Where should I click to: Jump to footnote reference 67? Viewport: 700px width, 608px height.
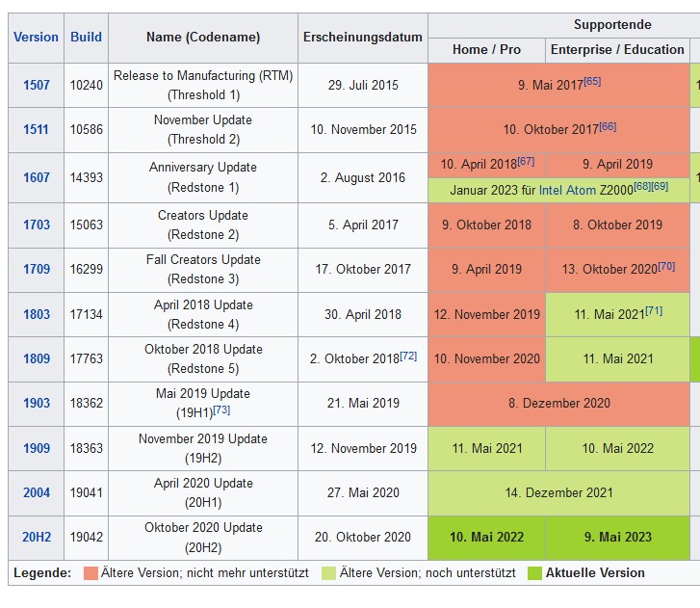pos(526,161)
